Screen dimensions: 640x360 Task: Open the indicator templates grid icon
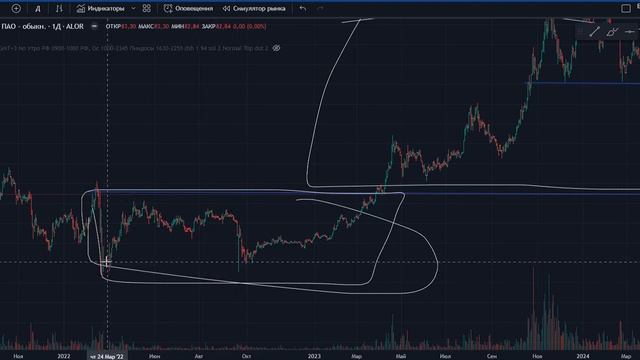click(x=147, y=8)
